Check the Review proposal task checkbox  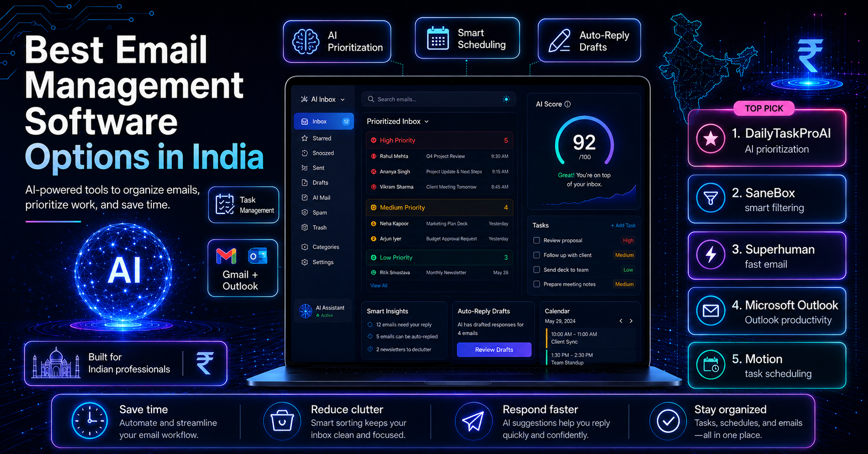pos(537,240)
